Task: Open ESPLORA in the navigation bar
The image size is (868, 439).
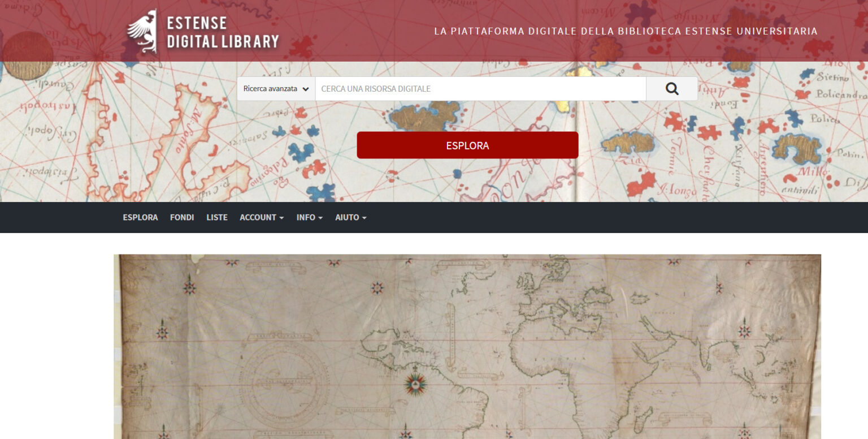Action: 140,217
